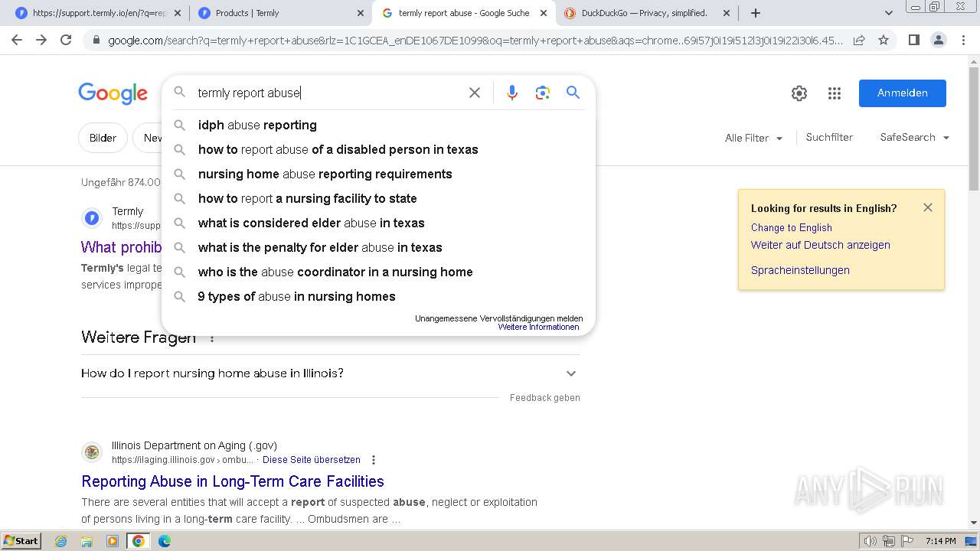Image resolution: width=980 pixels, height=551 pixels.
Task: Open the Google apps grid
Action: pos(835,93)
